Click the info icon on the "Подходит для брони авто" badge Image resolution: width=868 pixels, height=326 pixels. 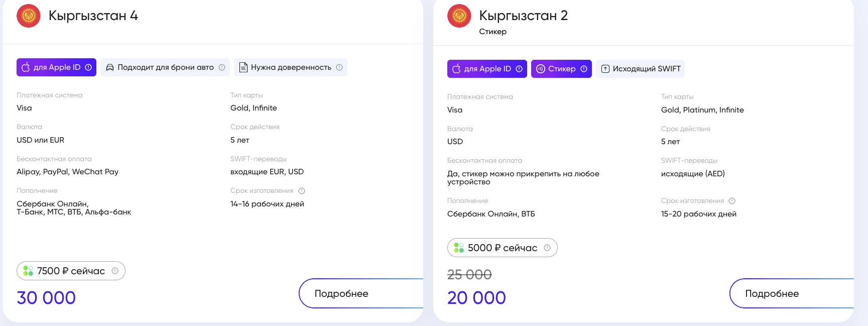(x=222, y=67)
